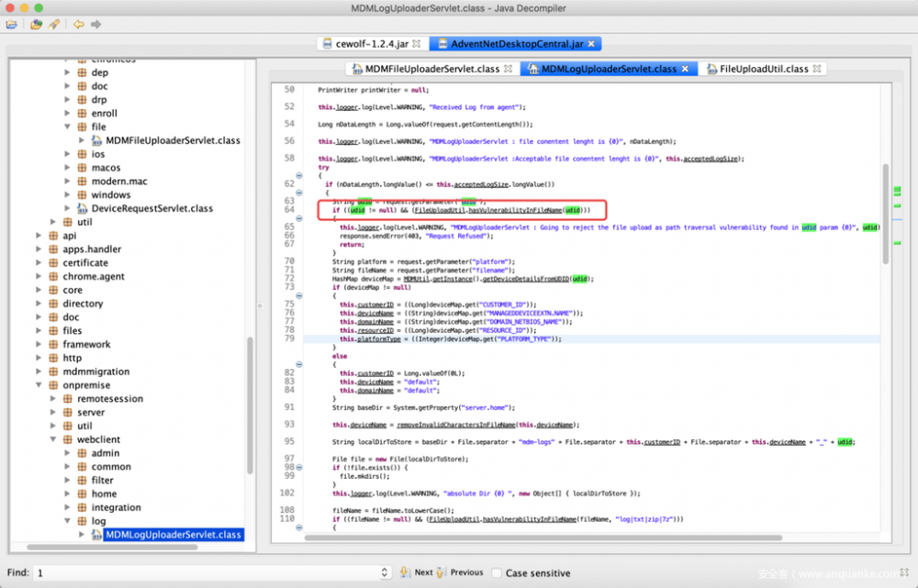Enable the Case sensitive checkbox

[x=496, y=572]
